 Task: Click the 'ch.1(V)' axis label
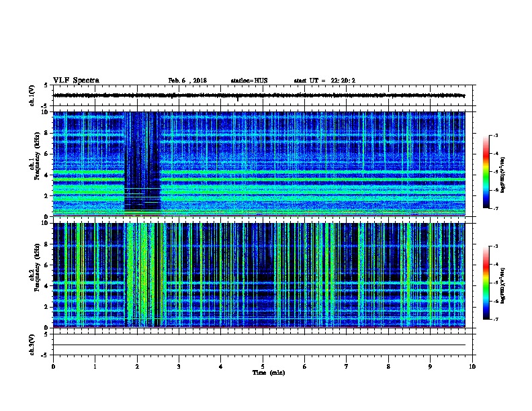coord(32,95)
